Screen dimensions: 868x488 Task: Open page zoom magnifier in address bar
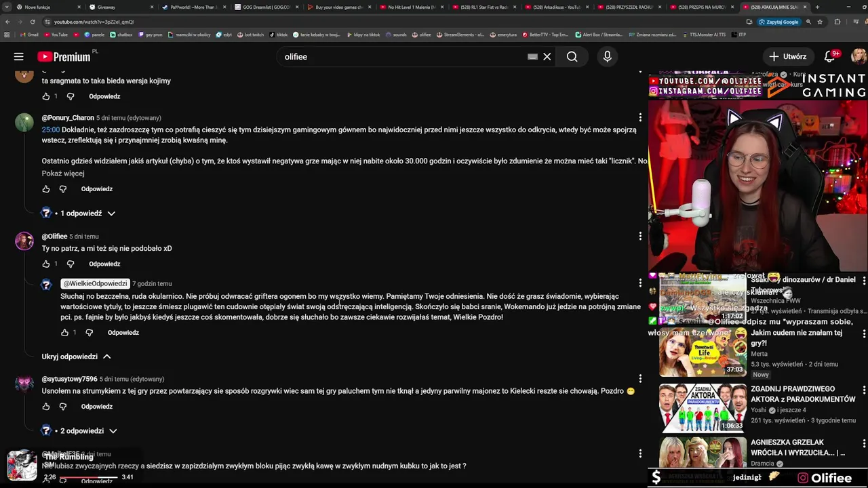pyautogui.click(x=808, y=22)
